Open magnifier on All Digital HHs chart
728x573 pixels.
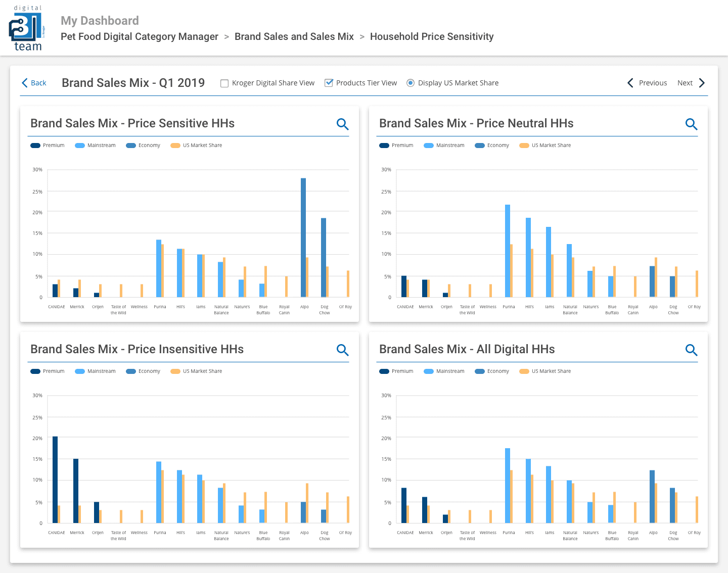[x=691, y=350]
